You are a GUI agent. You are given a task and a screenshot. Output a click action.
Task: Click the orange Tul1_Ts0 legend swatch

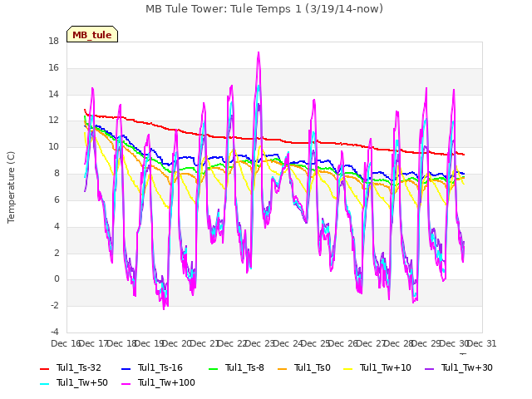pyautogui.click(x=283, y=369)
